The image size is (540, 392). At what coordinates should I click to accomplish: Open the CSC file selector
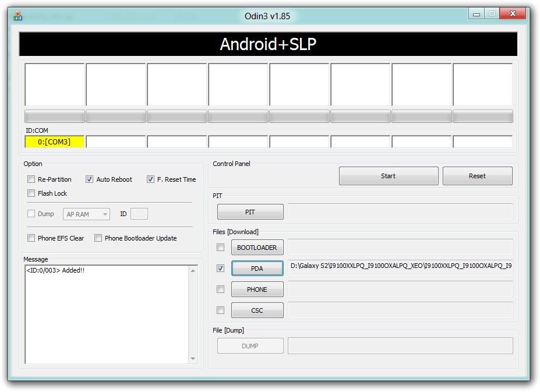click(257, 310)
